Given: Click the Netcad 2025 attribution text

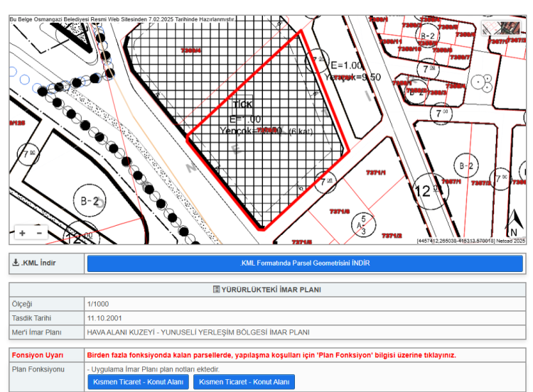Looking at the screenshot, I should (509, 241).
